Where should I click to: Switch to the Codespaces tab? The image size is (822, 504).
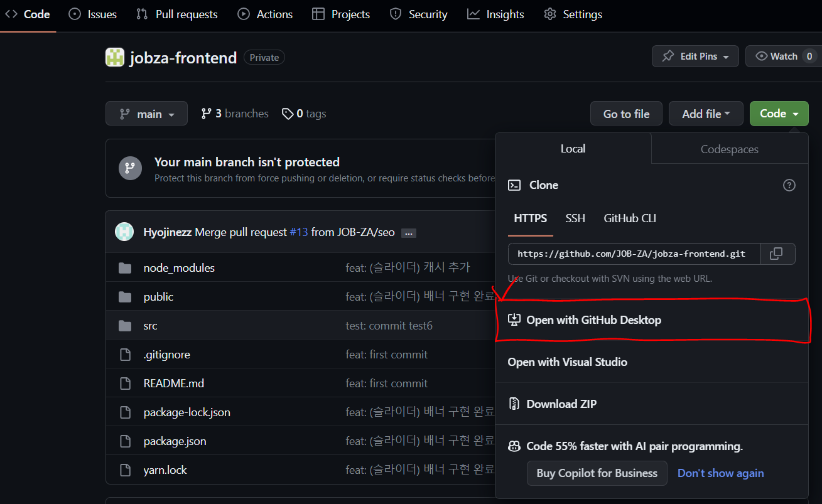[730, 149]
